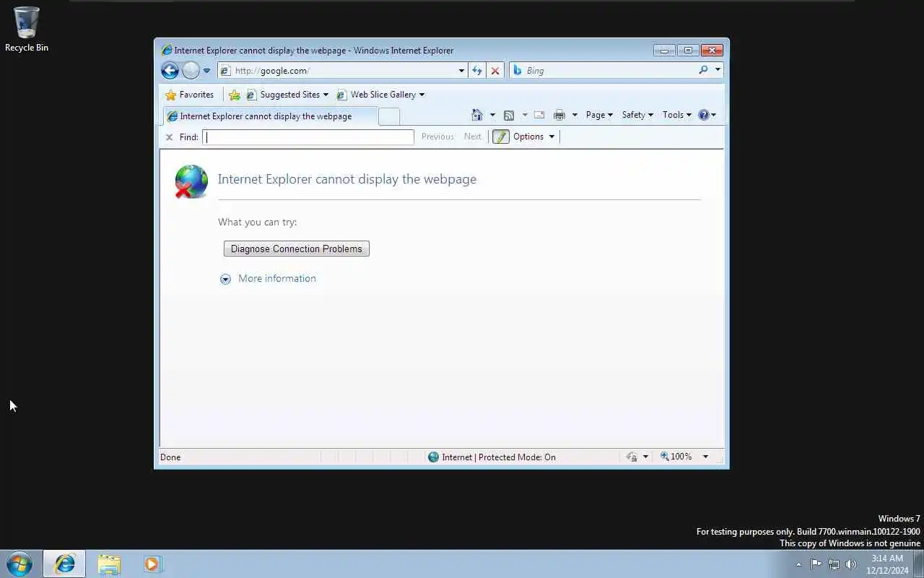Open the Recycle Bin desktop icon
Image resolution: width=924 pixels, height=578 pixels.
27,30
